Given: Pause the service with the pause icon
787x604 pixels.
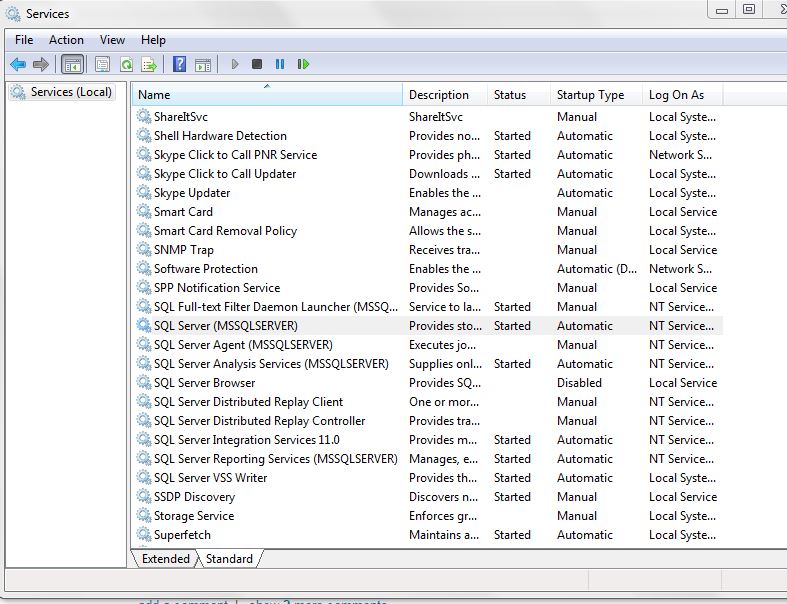Looking at the screenshot, I should (x=280, y=64).
